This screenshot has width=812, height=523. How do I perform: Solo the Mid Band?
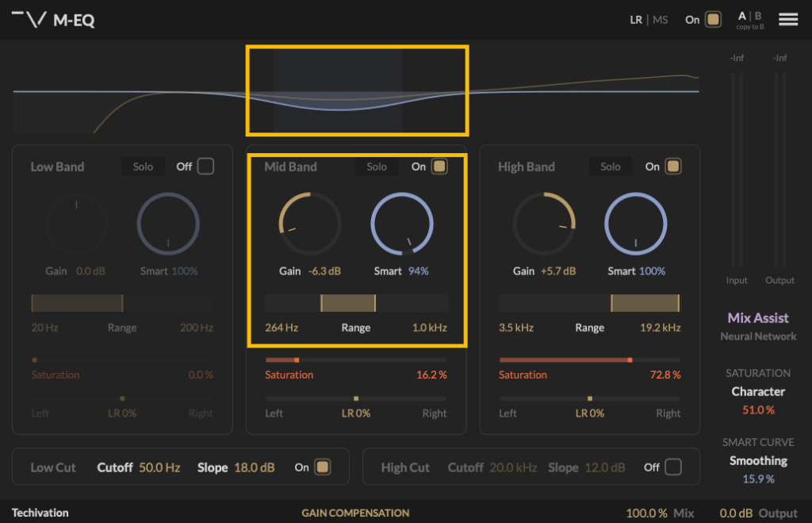(x=377, y=167)
